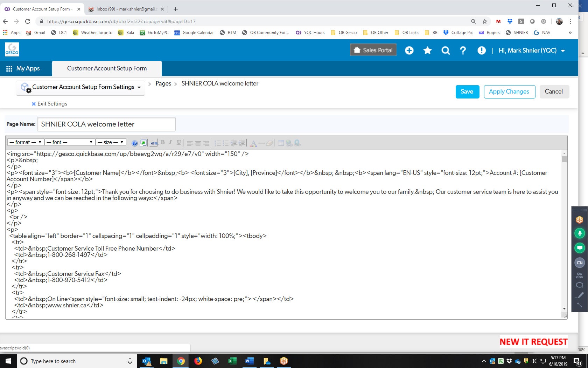This screenshot has width=588, height=368.
Task: Toggle webcam in meeting sidebar
Action: (x=580, y=263)
